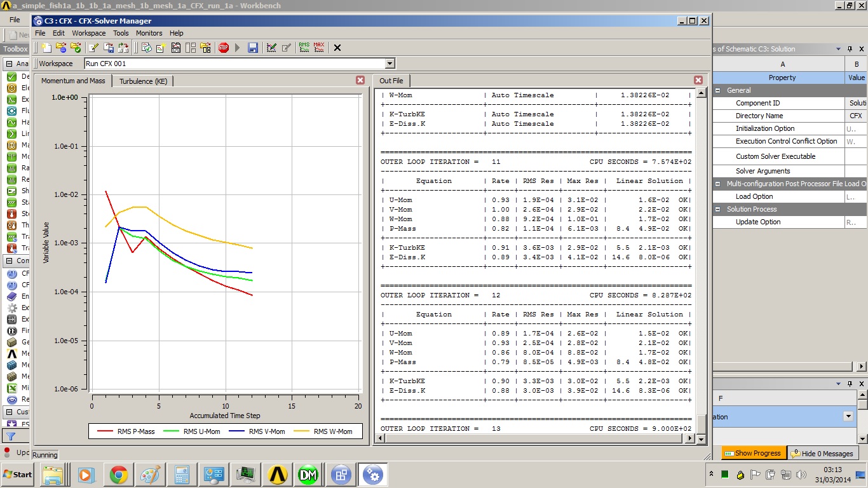Toggle the RMS V-Mom legend entry
This screenshot has width=868, height=488.
(x=257, y=431)
